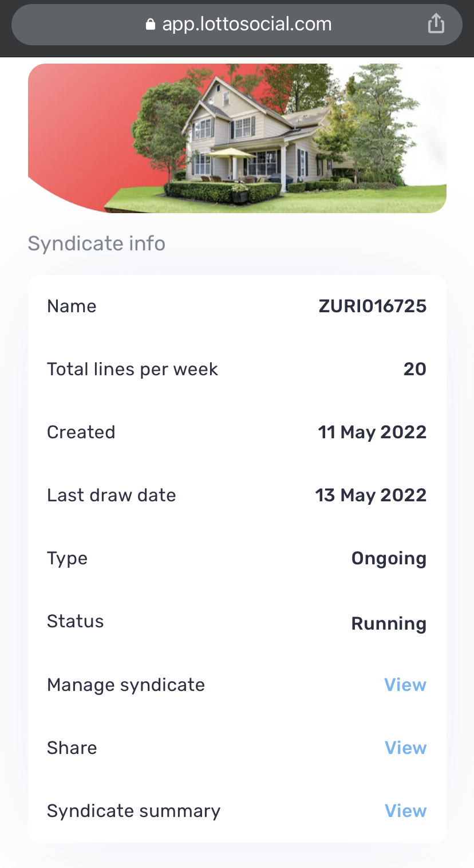The height and width of the screenshot is (868, 474).
Task: Click the Last draw date 13 May 2022
Action: [371, 495]
